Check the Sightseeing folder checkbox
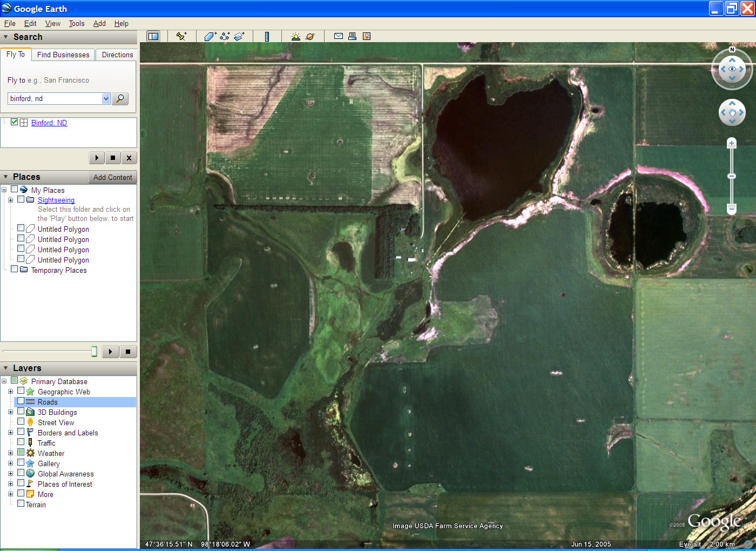The image size is (756, 551). pyautogui.click(x=21, y=199)
